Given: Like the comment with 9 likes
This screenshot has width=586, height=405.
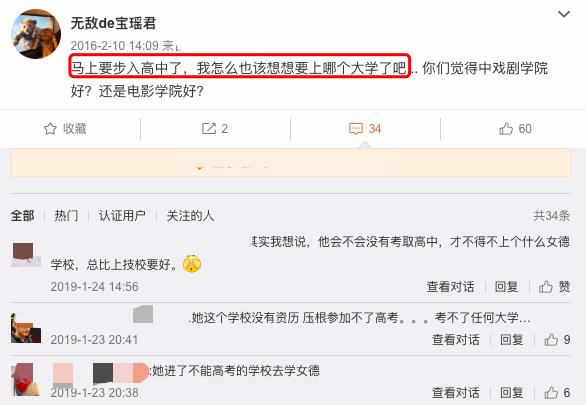Looking at the screenshot, I should [551, 340].
